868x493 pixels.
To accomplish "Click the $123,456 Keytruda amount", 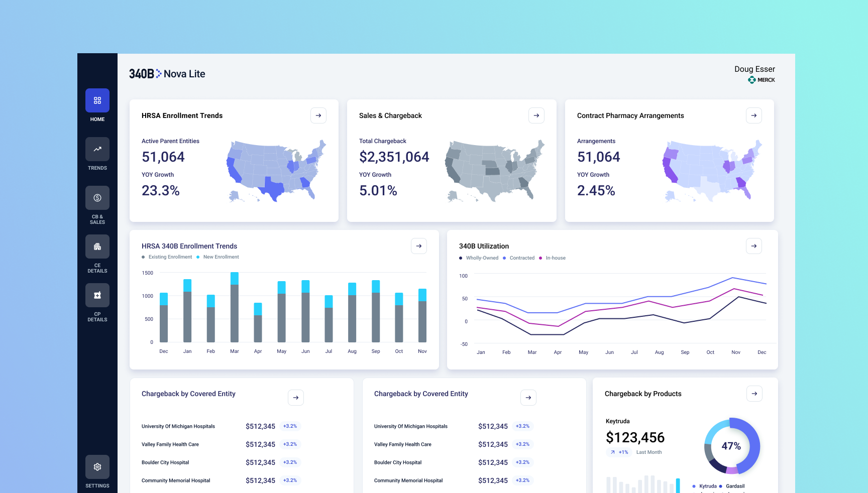I will coord(635,438).
